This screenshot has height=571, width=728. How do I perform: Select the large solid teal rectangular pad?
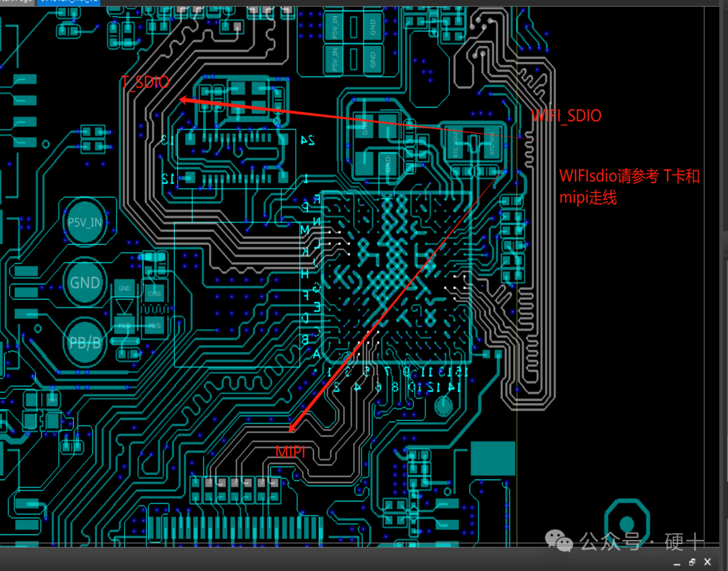coord(493,458)
